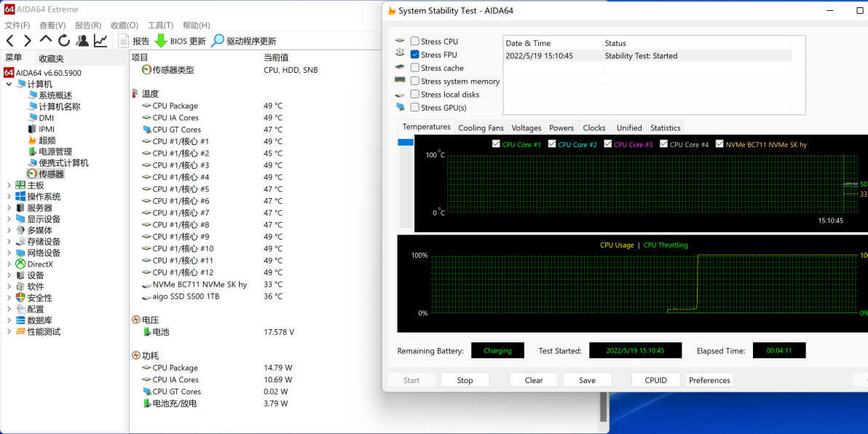Expand the 服务器 tree node
Image resolution: width=868 pixels, height=434 pixels.
pos(9,208)
